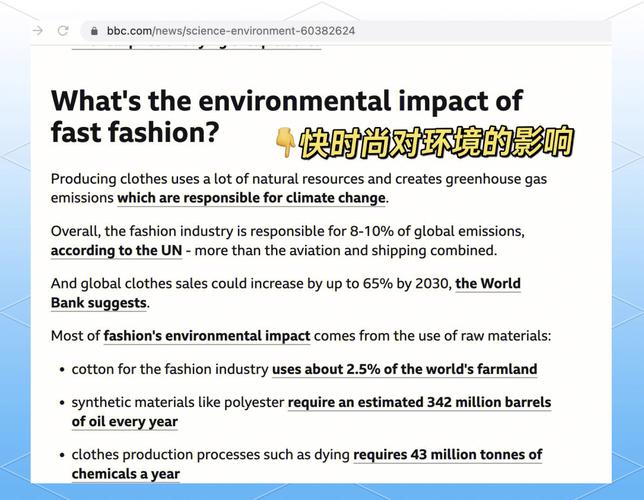
Task: Click the padlock site security icon
Action: [x=93, y=31]
